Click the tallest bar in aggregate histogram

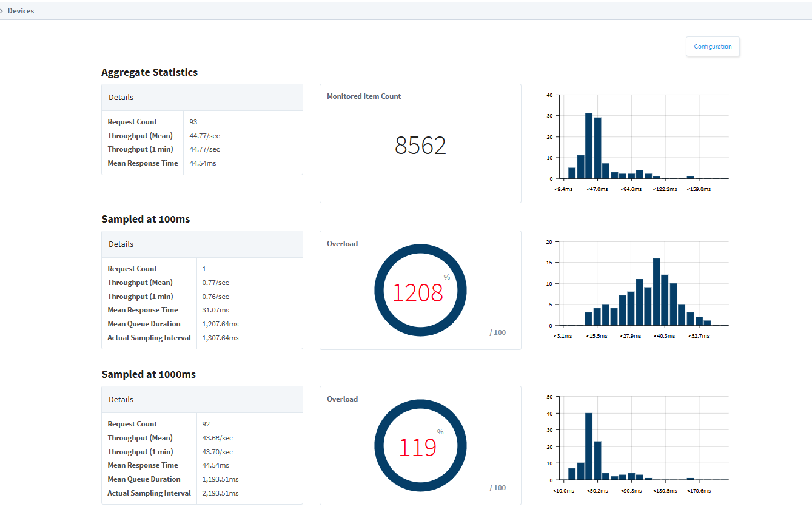pyautogui.click(x=589, y=146)
